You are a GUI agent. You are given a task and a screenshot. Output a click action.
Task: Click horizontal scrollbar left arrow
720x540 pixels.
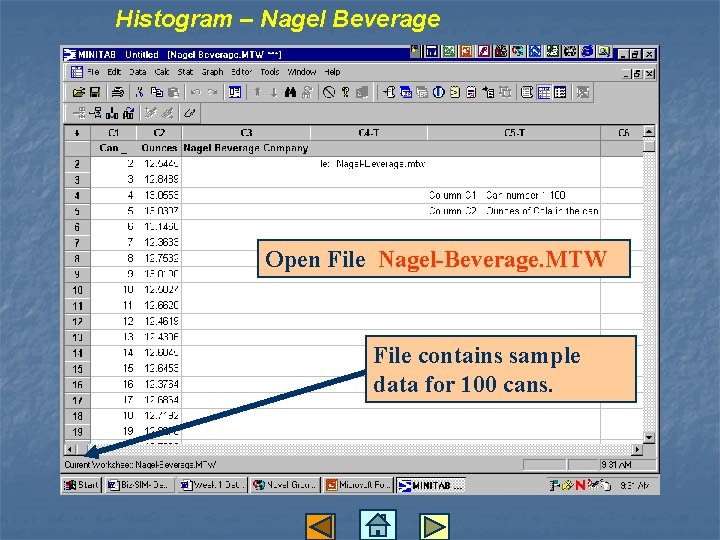point(69,449)
